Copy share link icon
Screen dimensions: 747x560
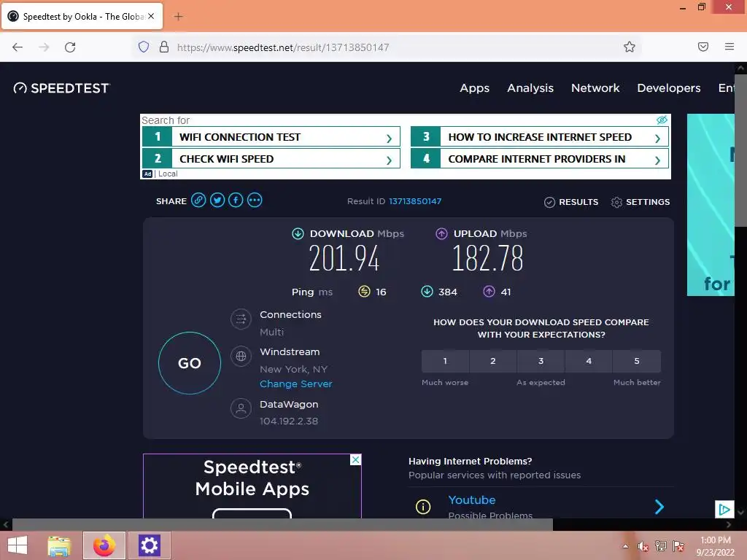[198, 201]
